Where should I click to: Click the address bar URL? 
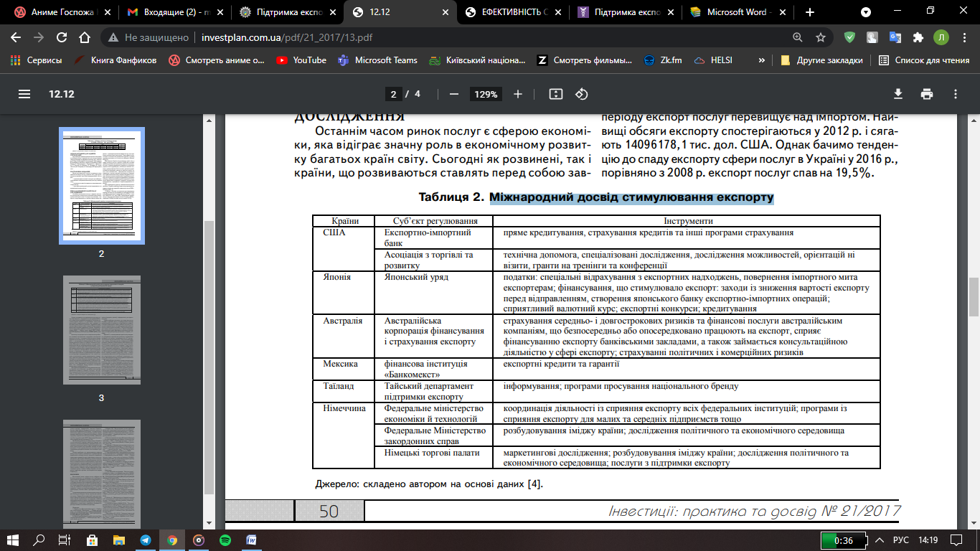pos(287,37)
